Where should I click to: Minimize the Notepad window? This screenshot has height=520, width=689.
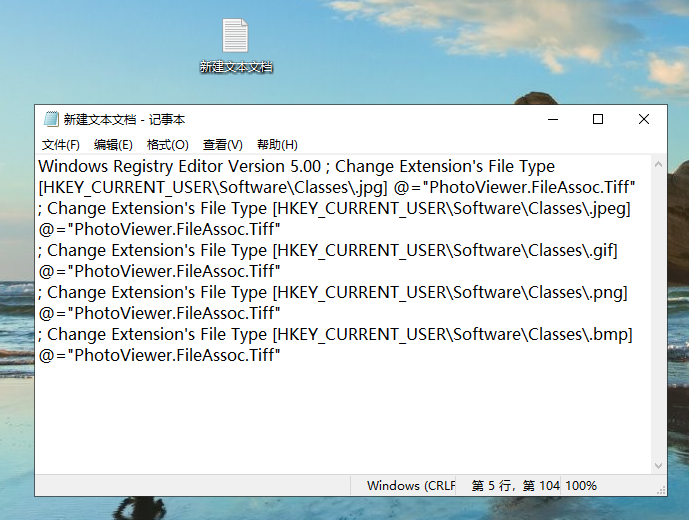pyautogui.click(x=552, y=119)
